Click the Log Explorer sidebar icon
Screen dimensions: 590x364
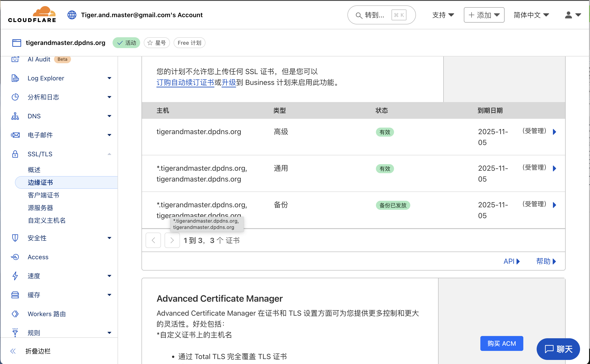(15, 78)
